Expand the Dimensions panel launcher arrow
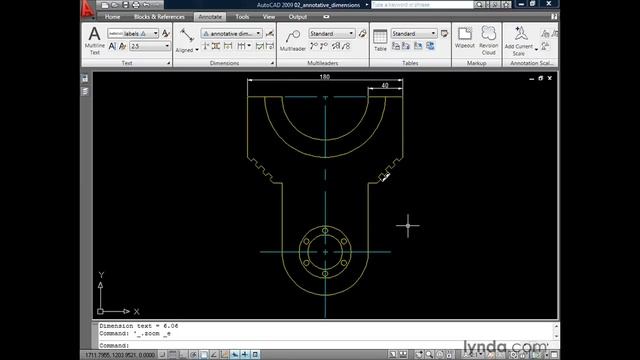The image size is (640, 360). point(272,63)
